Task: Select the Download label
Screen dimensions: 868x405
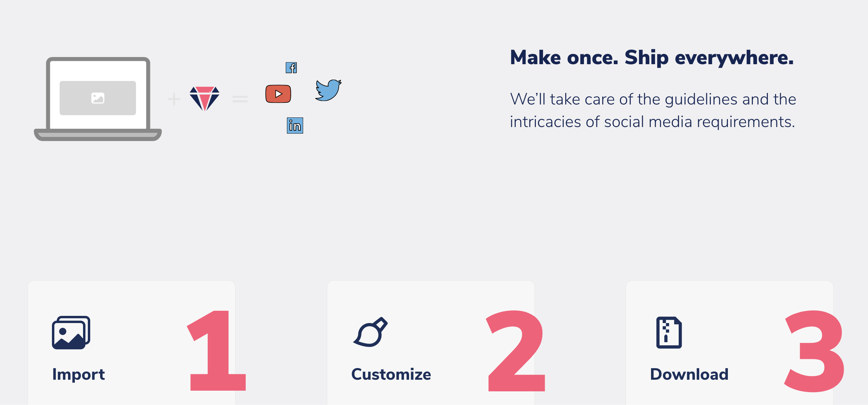Action: click(689, 374)
